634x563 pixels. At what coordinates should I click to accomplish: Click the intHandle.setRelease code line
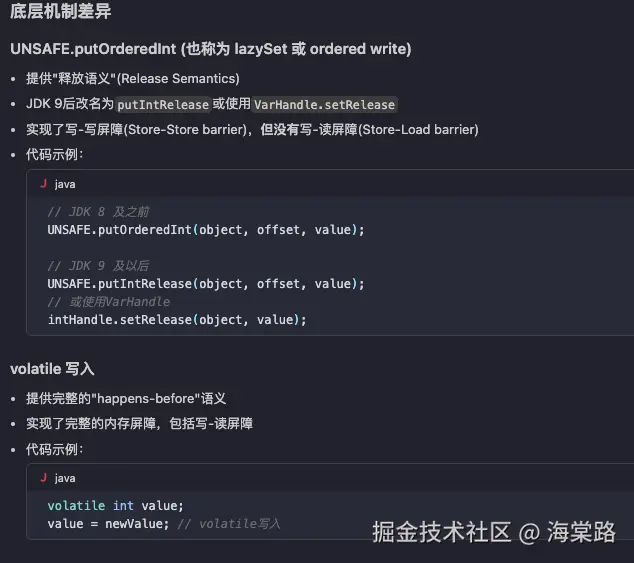pos(176,320)
